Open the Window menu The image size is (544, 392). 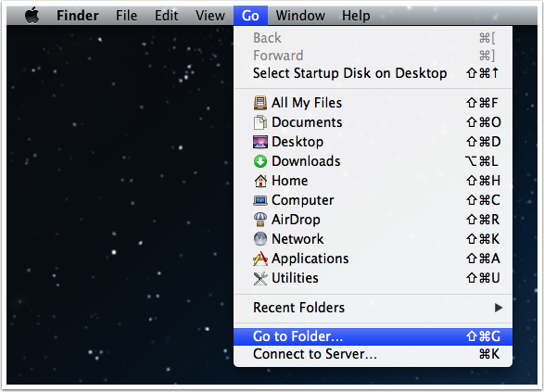click(300, 16)
